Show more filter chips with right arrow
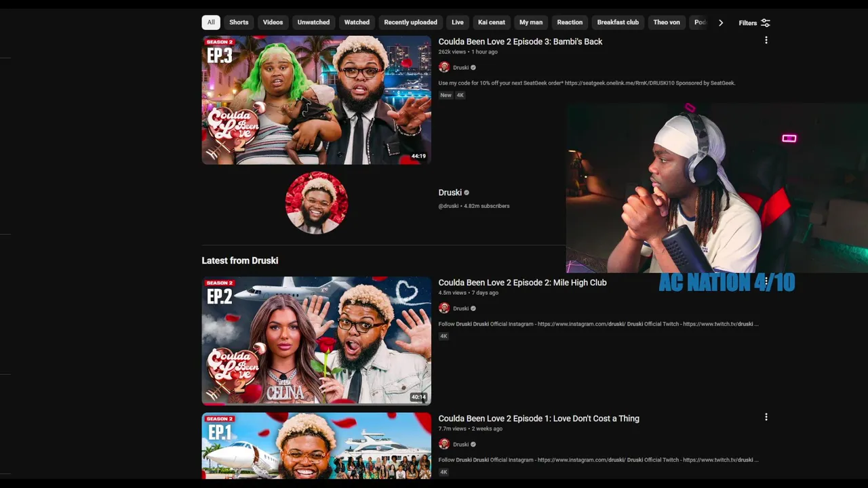 pos(721,22)
